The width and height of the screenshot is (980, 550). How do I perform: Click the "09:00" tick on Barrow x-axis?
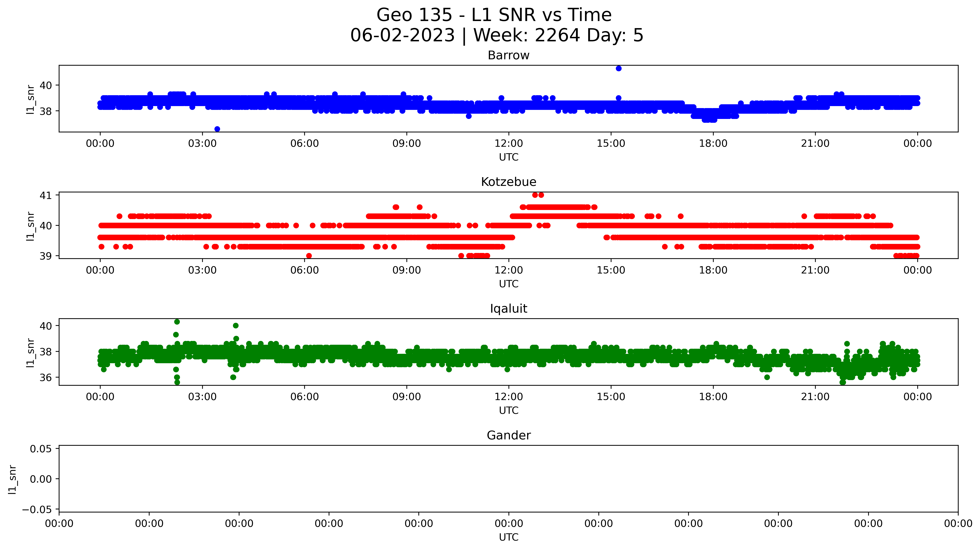pyautogui.click(x=407, y=143)
